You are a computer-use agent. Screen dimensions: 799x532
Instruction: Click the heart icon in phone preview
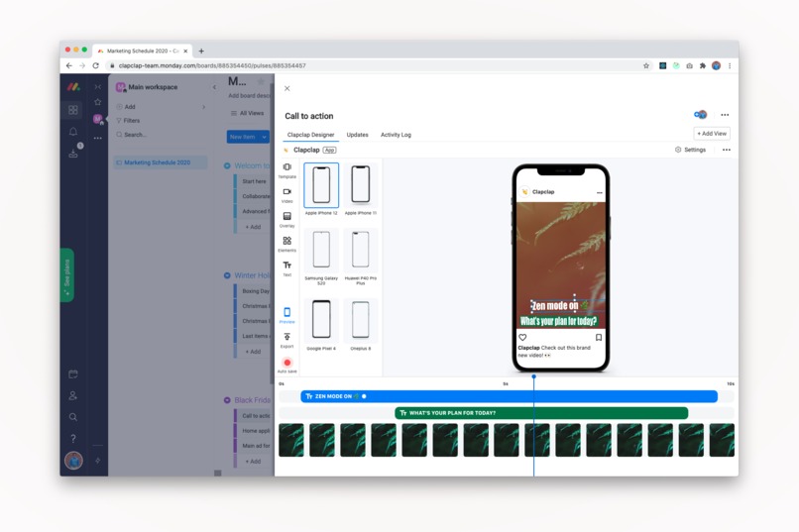522,337
